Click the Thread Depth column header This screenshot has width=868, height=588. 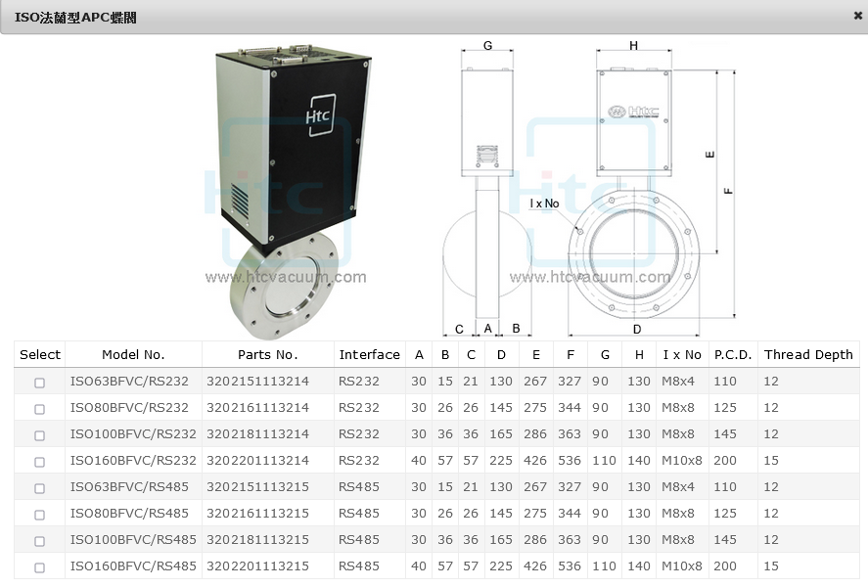808,355
